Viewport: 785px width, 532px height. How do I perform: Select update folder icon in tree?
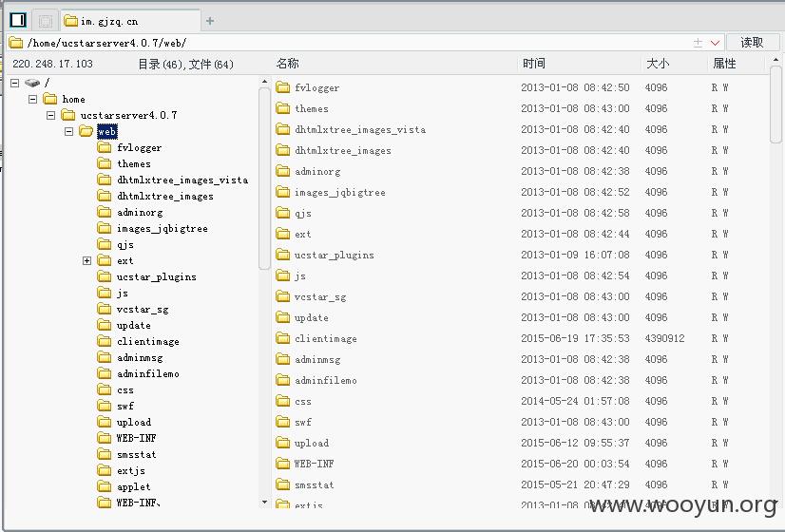pos(105,325)
